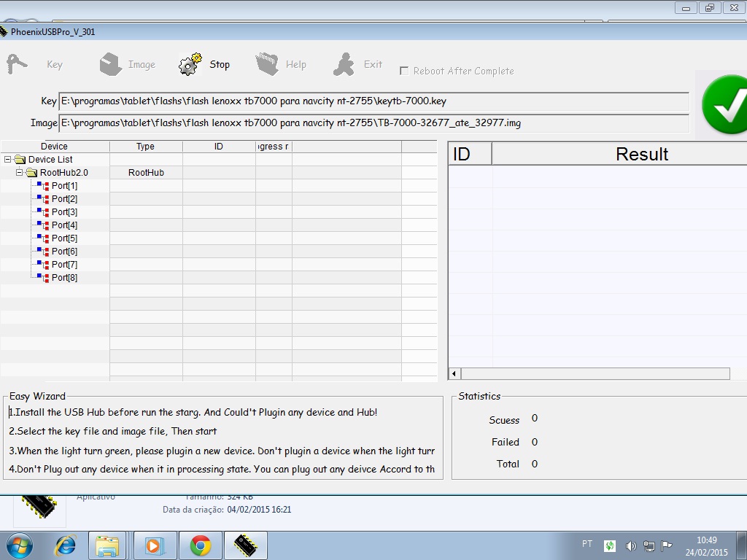Click the green checkmark status light
747x560 pixels.
(724, 104)
